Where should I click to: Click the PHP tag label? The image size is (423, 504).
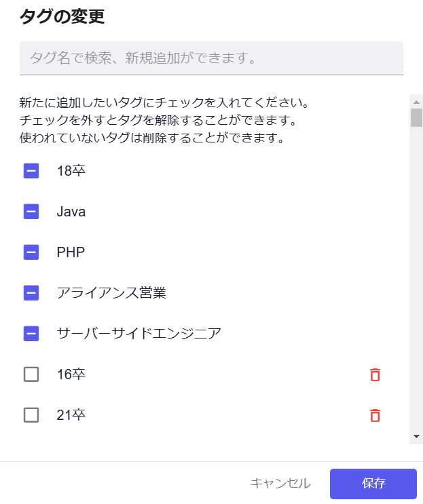pos(70,252)
